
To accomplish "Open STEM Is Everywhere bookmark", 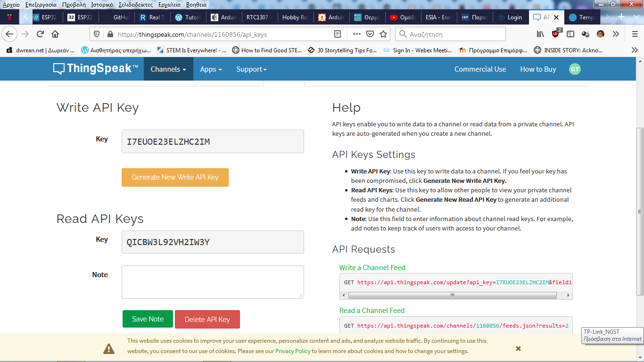I will pos(191,50).
